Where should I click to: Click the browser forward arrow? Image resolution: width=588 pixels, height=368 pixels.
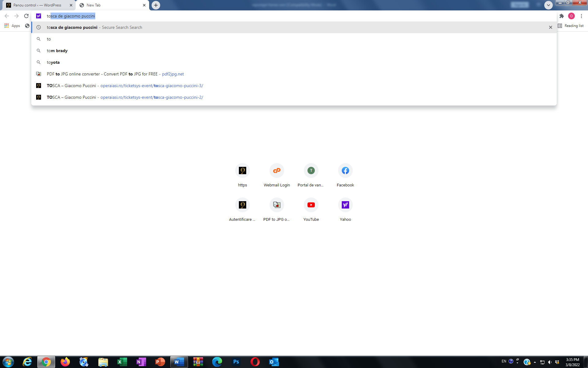[x=17, y=16]
